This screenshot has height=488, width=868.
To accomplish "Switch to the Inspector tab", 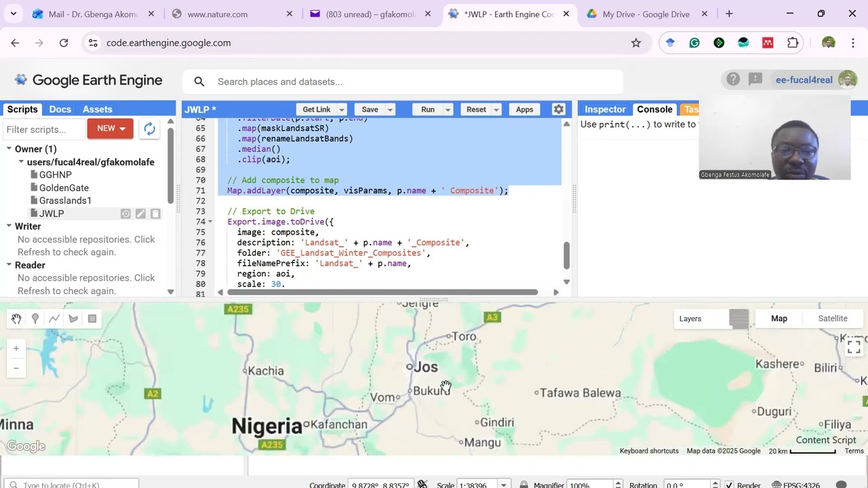I will [605, 109].
